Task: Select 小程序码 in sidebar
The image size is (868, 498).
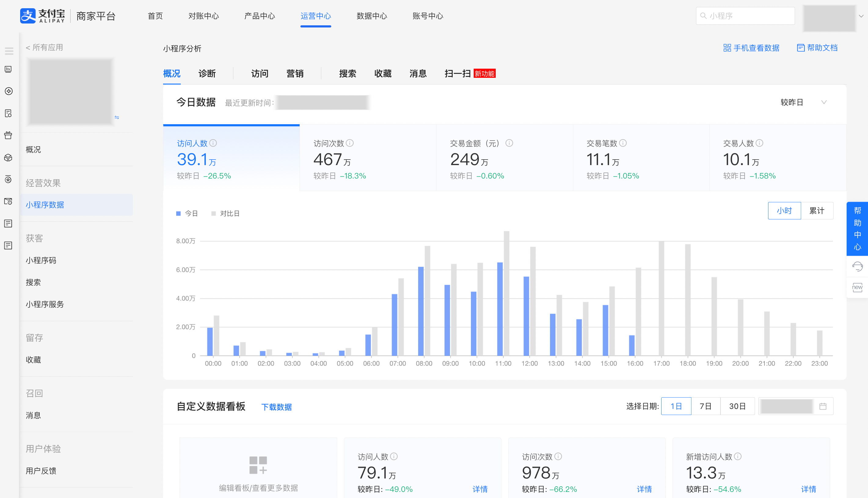Action: [x=41, y=260]
